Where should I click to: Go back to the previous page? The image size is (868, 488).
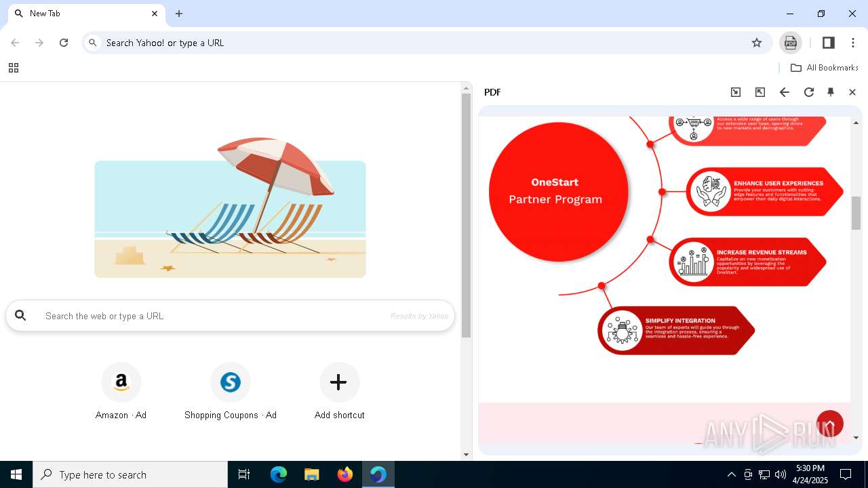tap(15, 43)
